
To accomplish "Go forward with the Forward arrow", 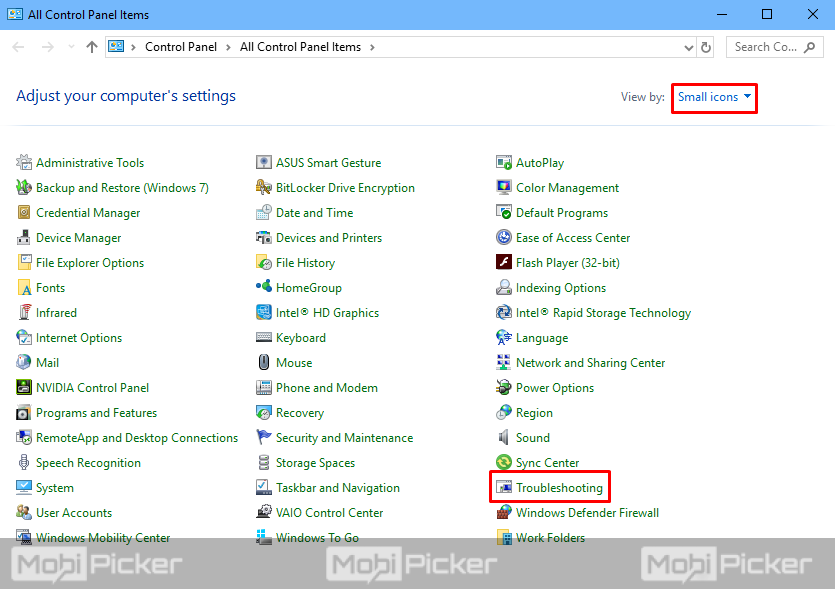I will pos(48,47).
